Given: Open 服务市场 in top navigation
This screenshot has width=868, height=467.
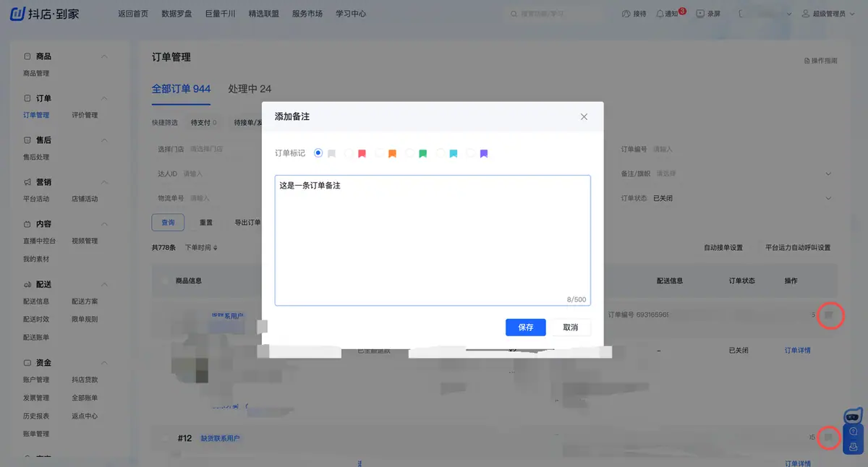Looking at the screenshot, I should tap(307, 14).
